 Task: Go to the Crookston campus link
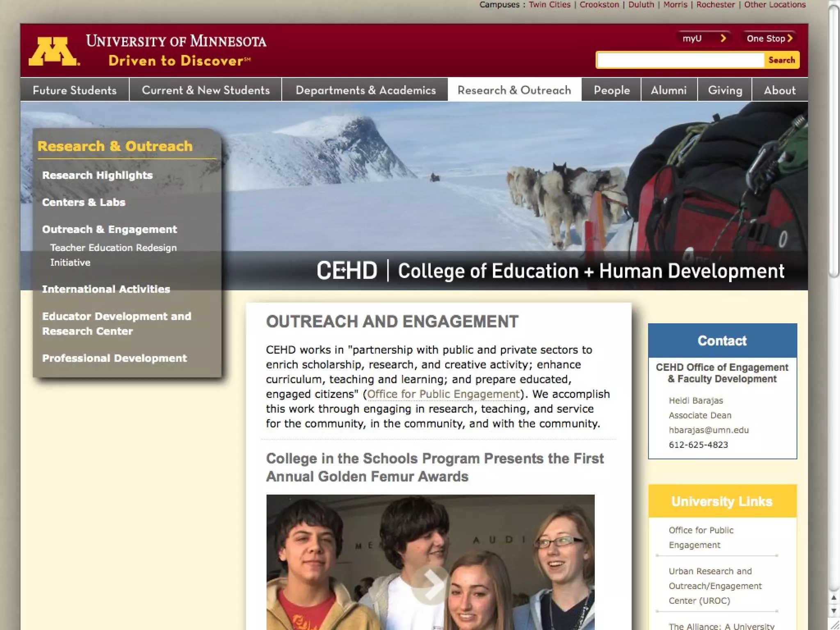[599, 5]
